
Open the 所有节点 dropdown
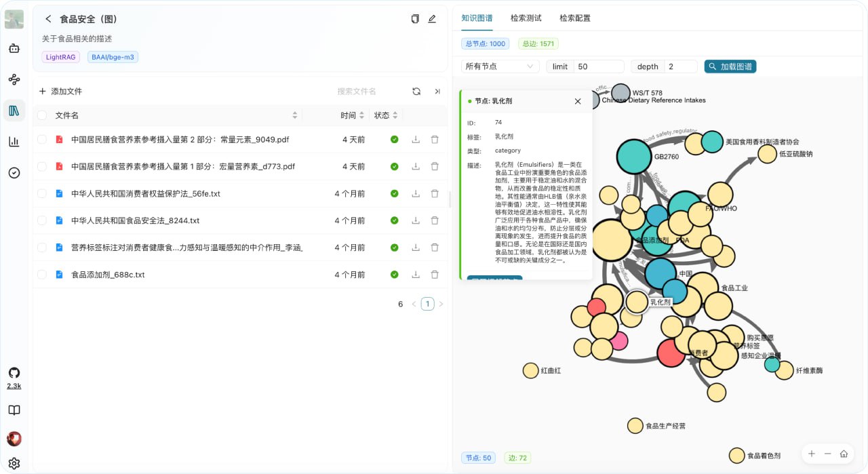[x=500, y=66]
